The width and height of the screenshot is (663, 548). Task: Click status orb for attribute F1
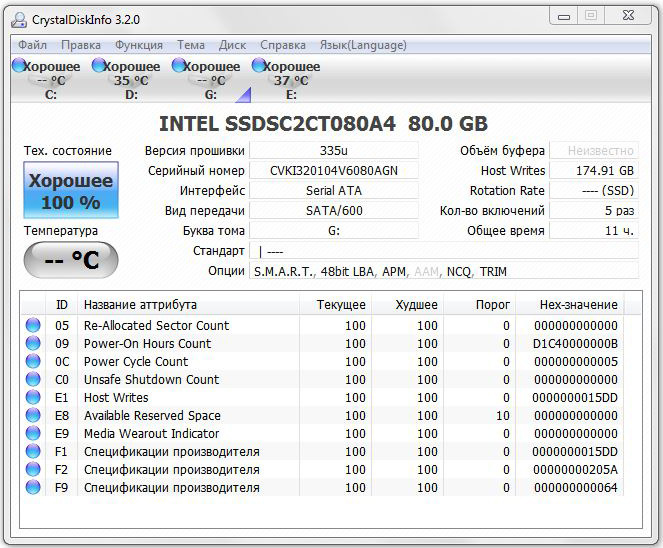click(33, 451)
